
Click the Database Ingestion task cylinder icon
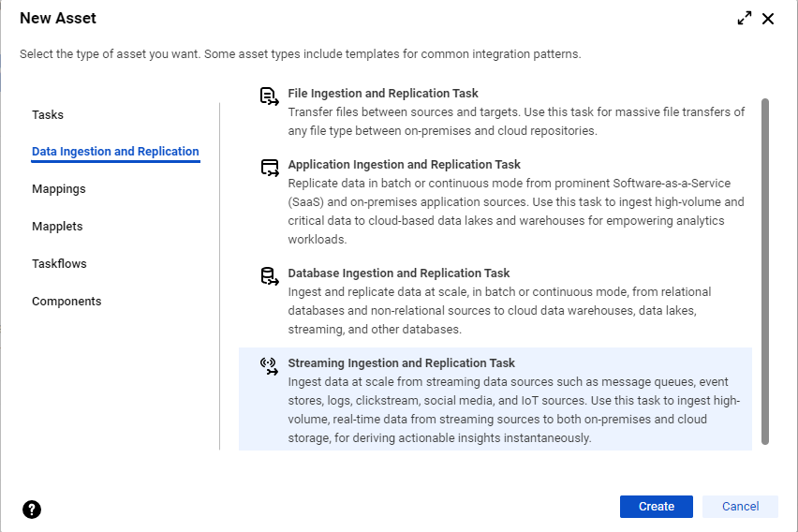[269, 276]
